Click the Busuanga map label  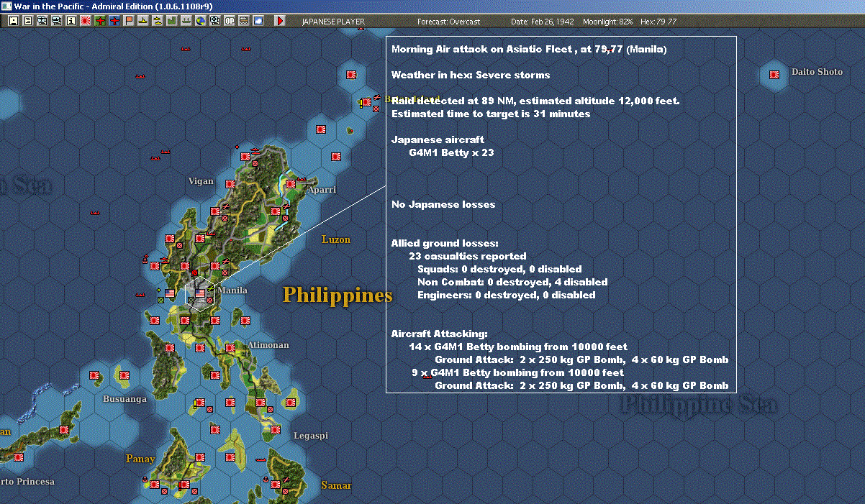pos(124,399)
